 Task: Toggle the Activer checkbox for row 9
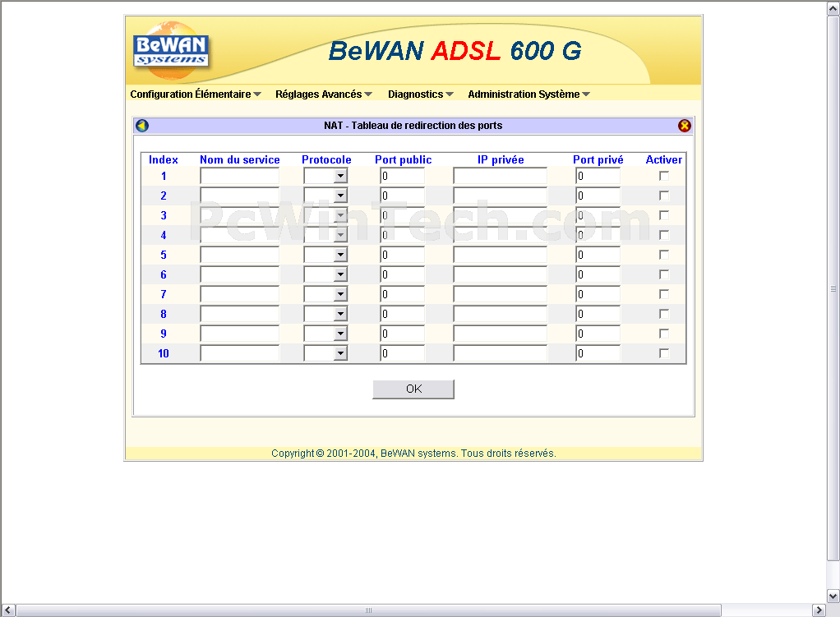pos(664,334)
